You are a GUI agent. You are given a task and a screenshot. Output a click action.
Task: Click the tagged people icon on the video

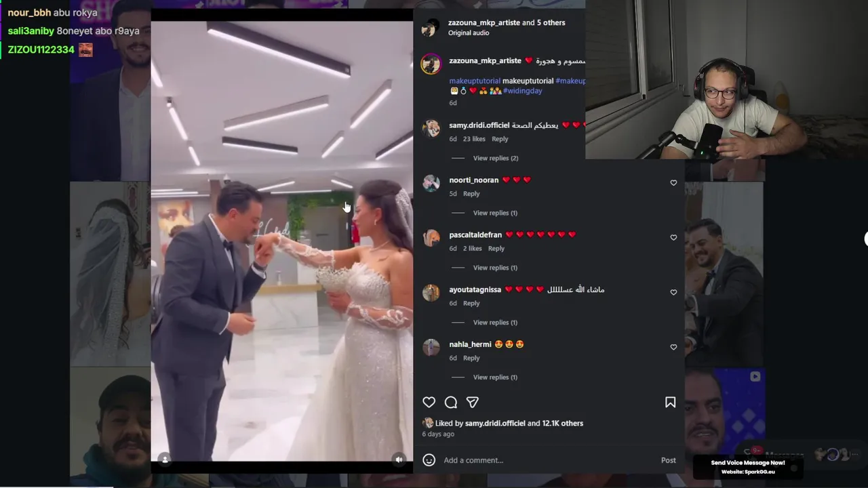click(x=164, y=460)
